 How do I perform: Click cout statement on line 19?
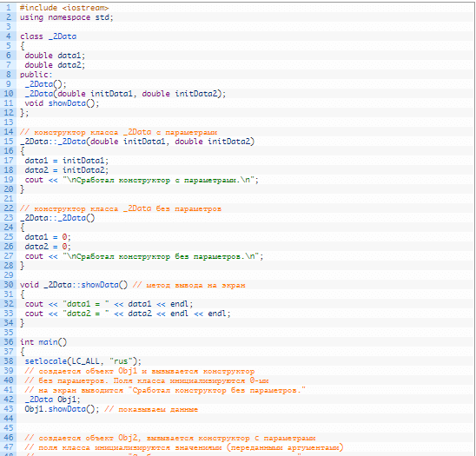click(142, 180)
